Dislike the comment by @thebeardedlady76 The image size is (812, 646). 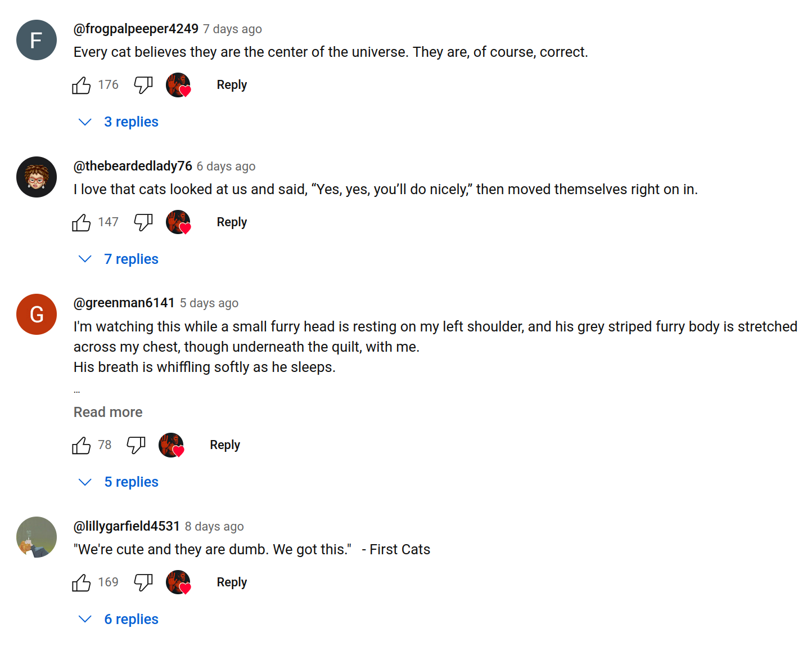coord(143,222)
